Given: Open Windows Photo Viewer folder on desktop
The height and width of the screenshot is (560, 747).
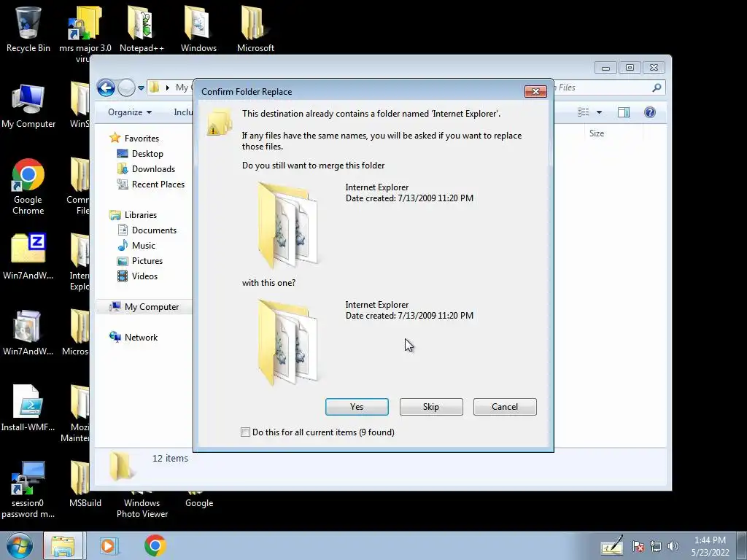Looking at the screenshot, I should pyautogui.click(x=142, y=507).
